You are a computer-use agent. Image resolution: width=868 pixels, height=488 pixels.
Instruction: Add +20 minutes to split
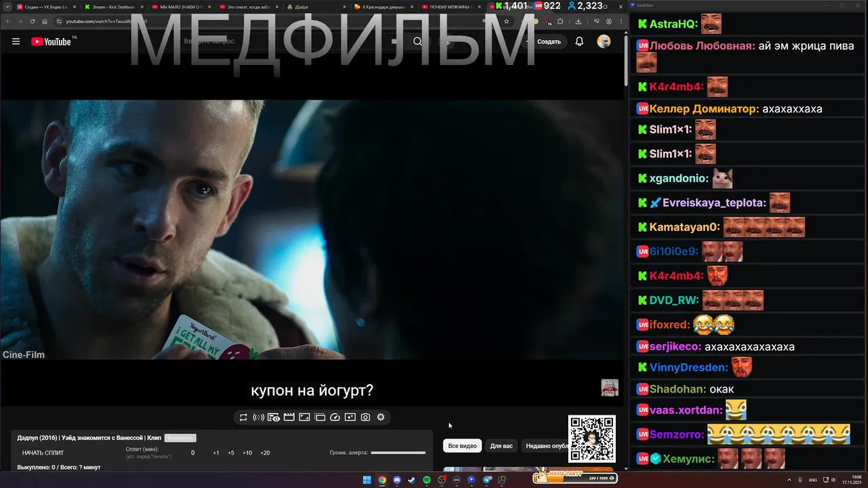(264, 453)
